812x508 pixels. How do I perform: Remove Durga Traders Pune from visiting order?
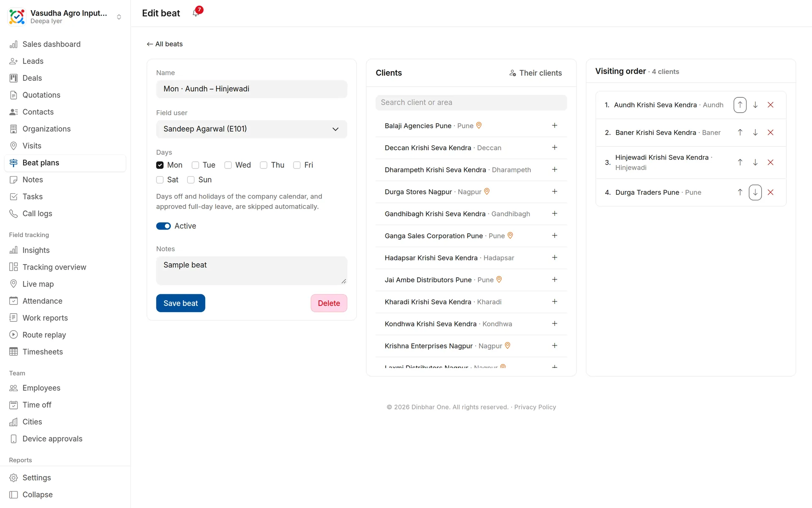[x=770, y=193]
